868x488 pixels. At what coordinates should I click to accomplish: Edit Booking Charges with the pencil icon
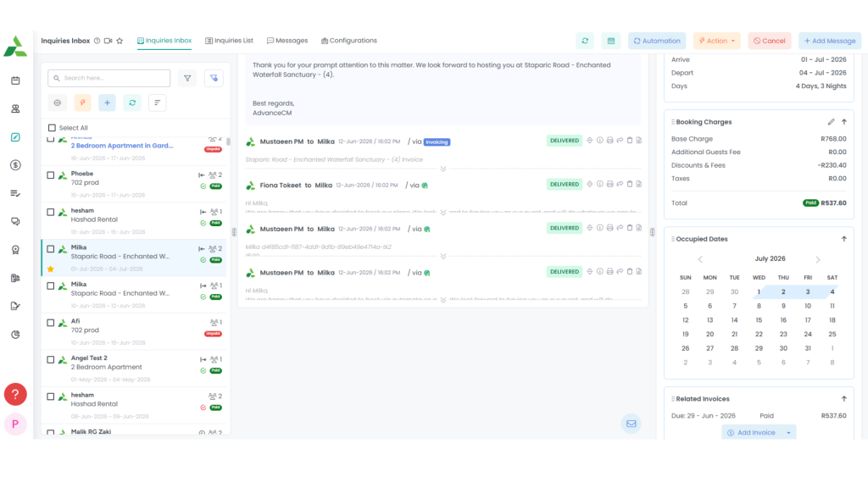(831, 122)
